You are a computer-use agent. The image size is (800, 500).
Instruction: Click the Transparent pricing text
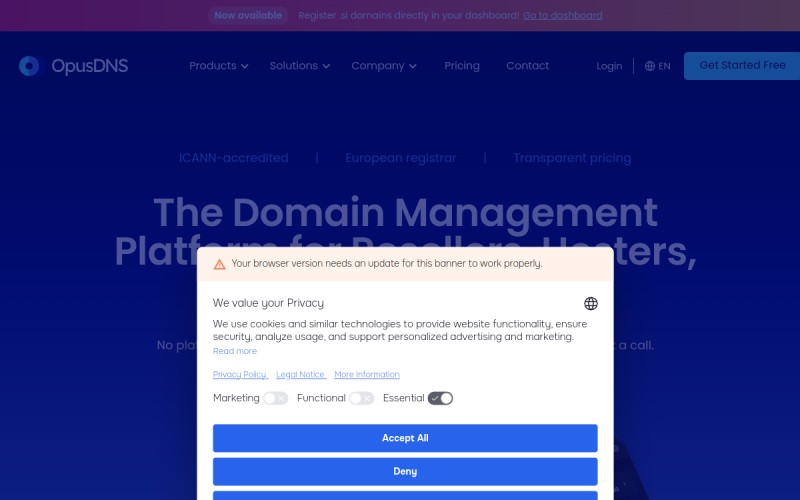click(572, 158)
